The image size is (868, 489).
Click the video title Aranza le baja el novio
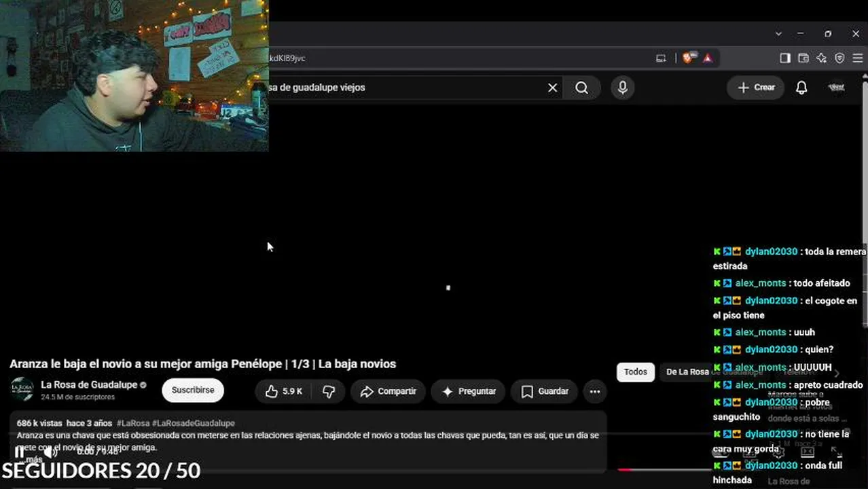tap(202, 364)
